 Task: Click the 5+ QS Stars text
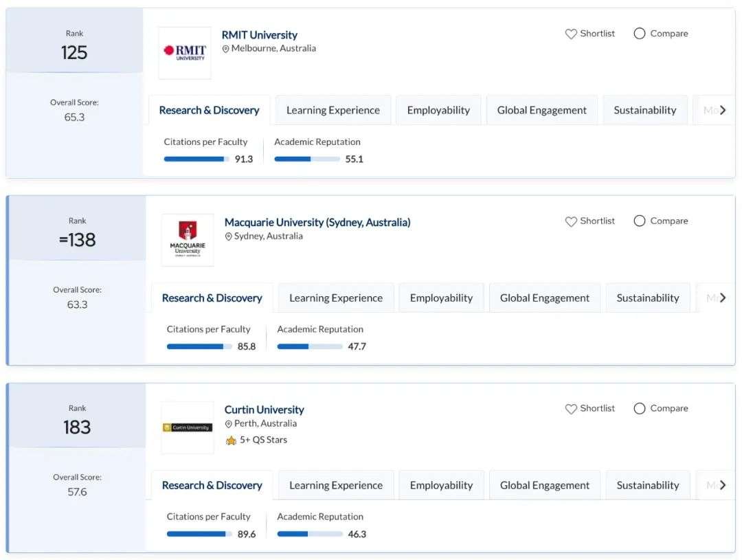click(x=263, y=440)
